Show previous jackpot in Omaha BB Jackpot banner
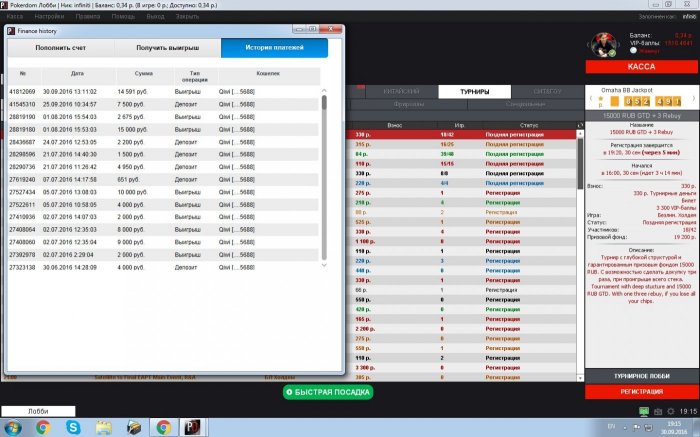The image size is (700, 437). (x=591, y=98)
